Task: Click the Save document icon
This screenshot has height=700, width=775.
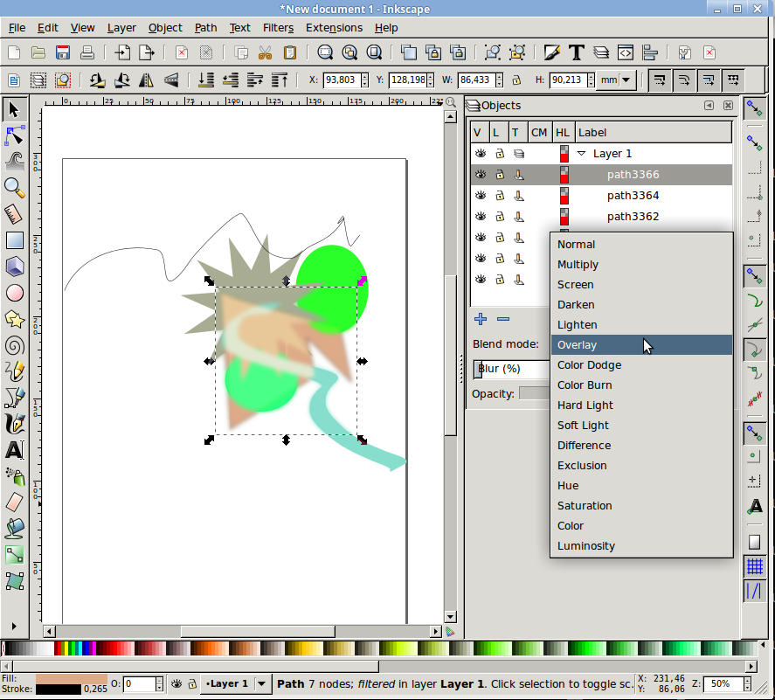Action: (x=63, y=52)
